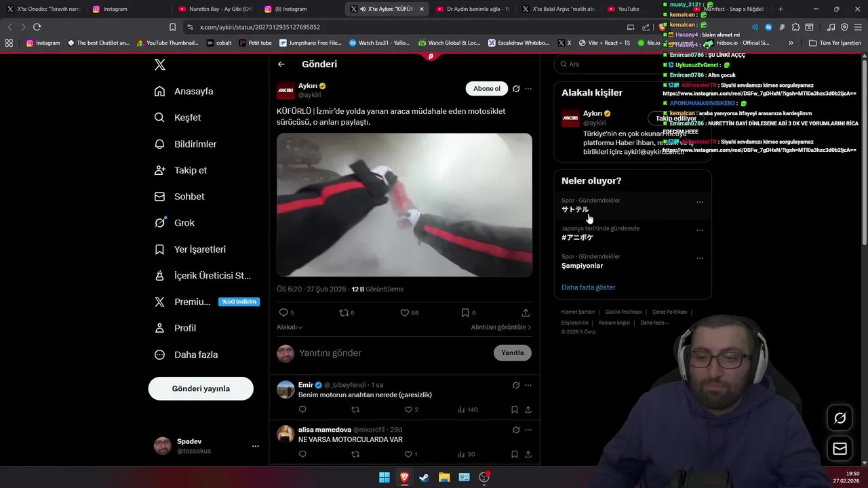Open Bildirimler notifications
Viewport: 868px width, 488px height.
pos(186,144)
